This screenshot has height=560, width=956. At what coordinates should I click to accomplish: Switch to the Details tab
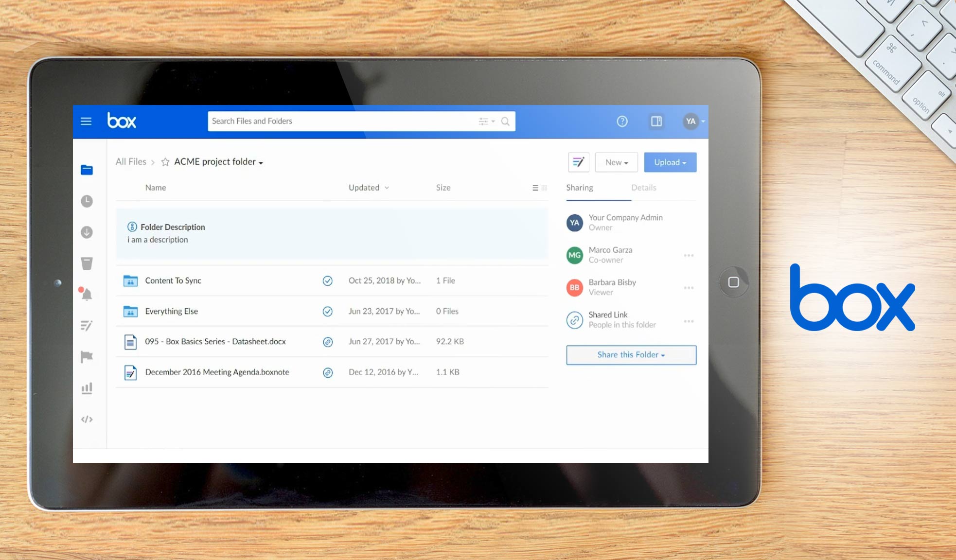(x=643, y=188)
